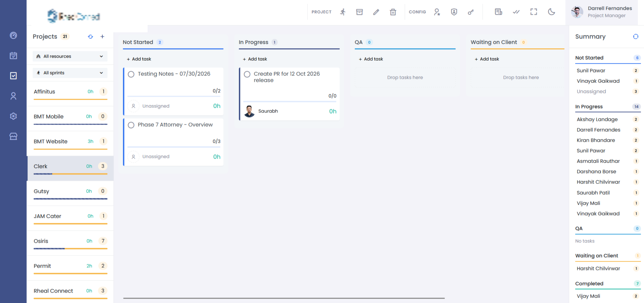Screen dimensions: 644x303
Task: Refresh the Summary panel
Action: point(636,36)
